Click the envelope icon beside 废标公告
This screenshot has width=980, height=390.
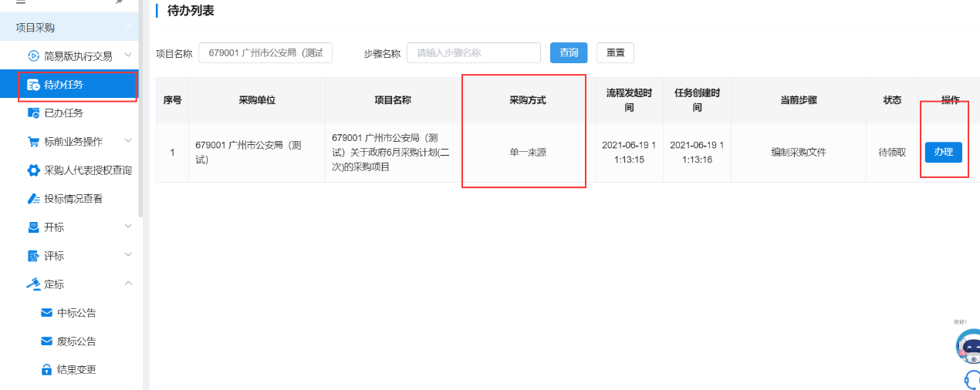pos(46,341)
